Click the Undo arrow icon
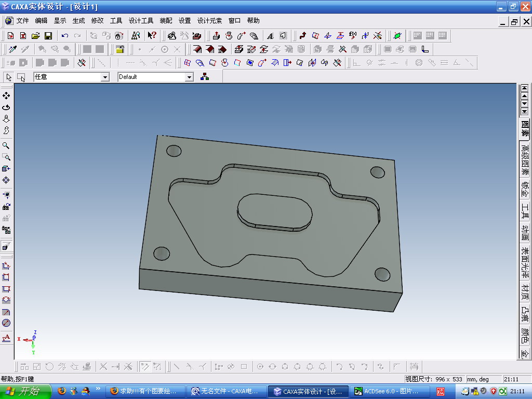 (x=65, y=36)
